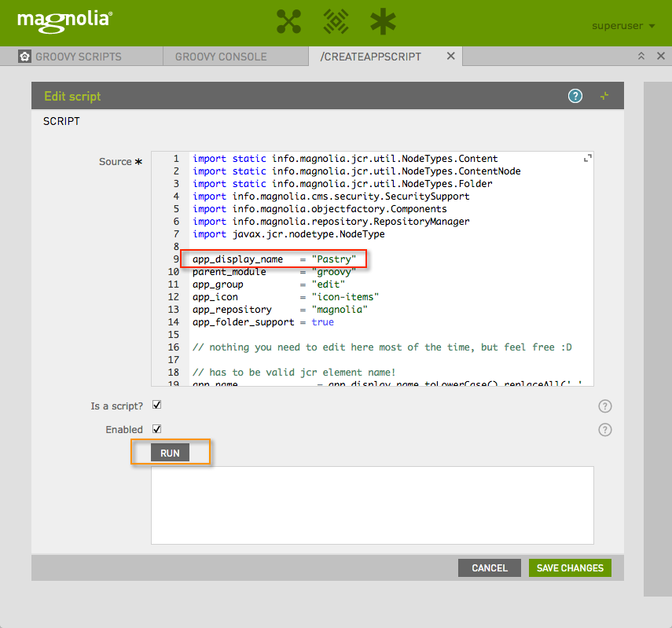The height and width of the screenshot is (628, 672).
Task: Expand the Edit script panel toggle icon
Action: click(604, 95)
